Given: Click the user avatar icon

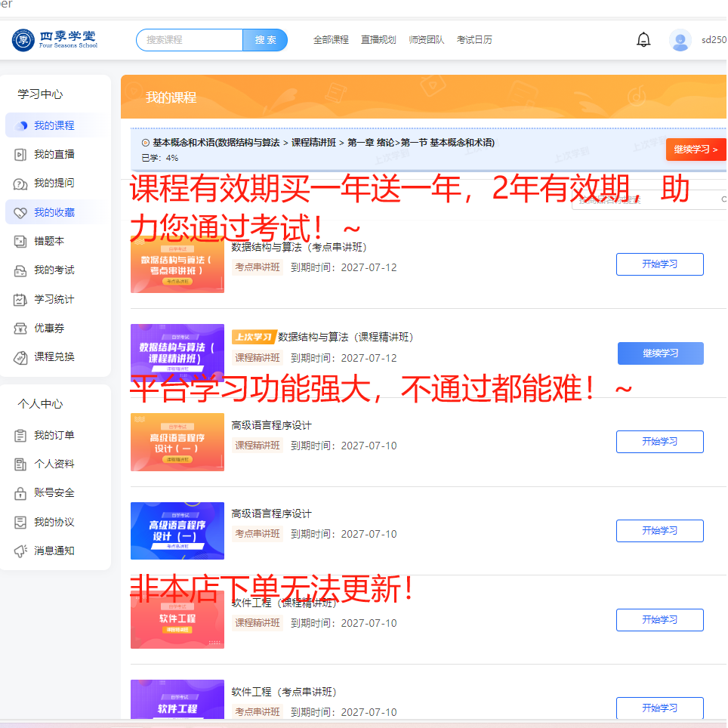Looking at the screenshot, I should coord(680,40).
